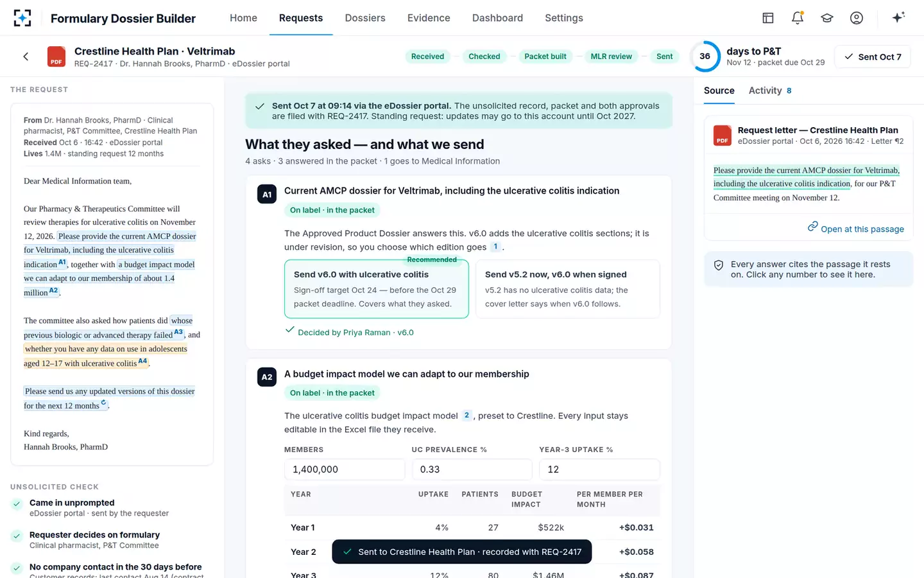924x578 pixels.
Task: Click the 'Sent Oct 7' button
Action: tap(873, 57)
